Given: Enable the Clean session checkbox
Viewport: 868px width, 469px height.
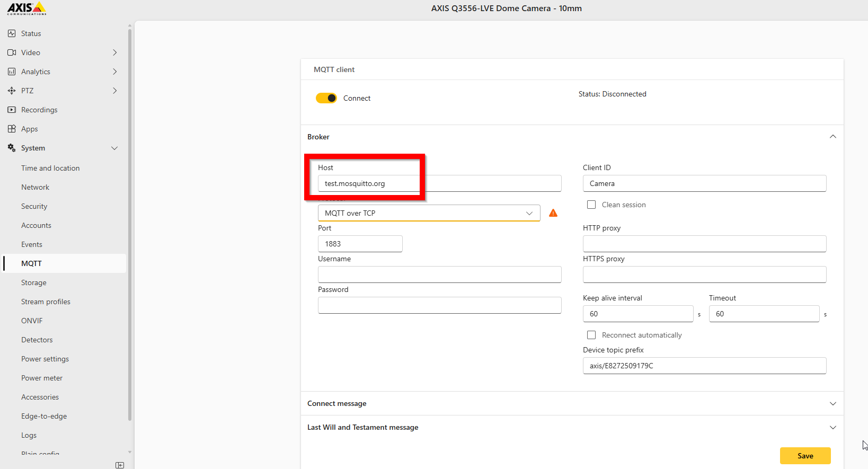Looking at the screenshot, I should click(591, 205).
